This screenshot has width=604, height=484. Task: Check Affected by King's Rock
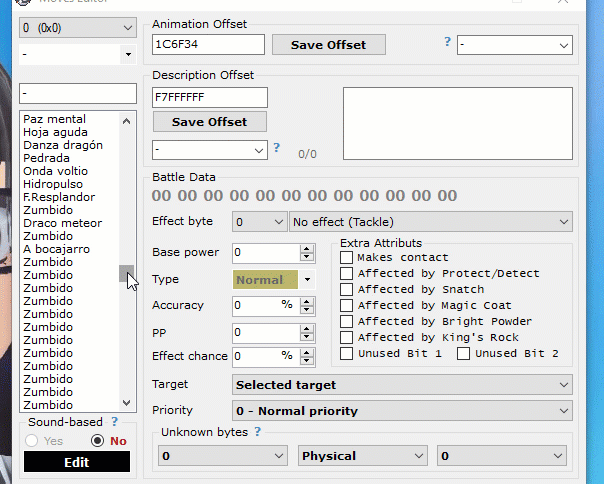[346, 338]
